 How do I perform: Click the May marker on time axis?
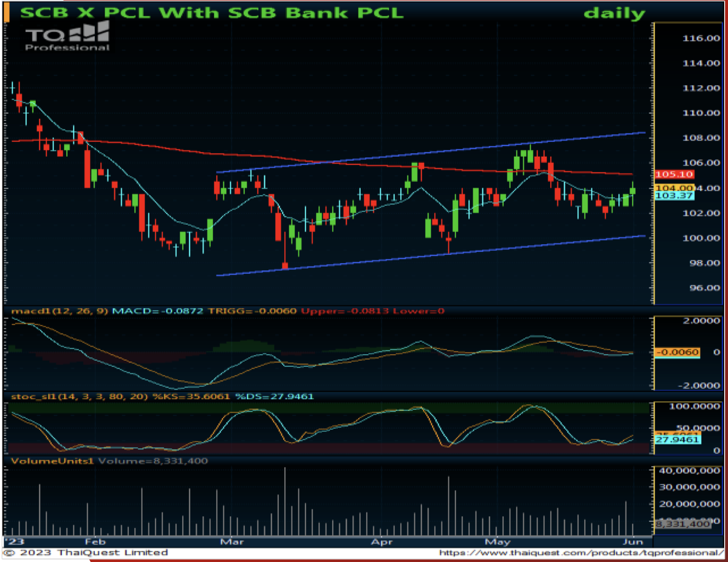498,541
